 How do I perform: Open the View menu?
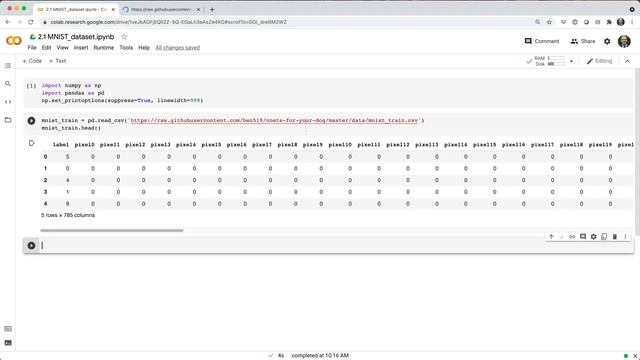coord(62,48)
